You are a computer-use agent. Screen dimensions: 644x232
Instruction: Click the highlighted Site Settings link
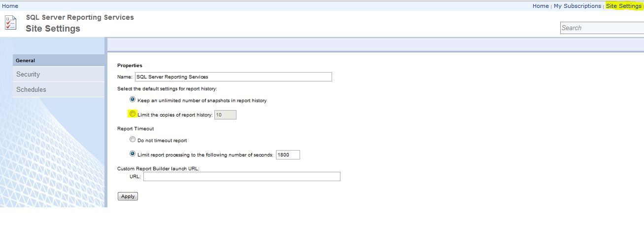623,6
